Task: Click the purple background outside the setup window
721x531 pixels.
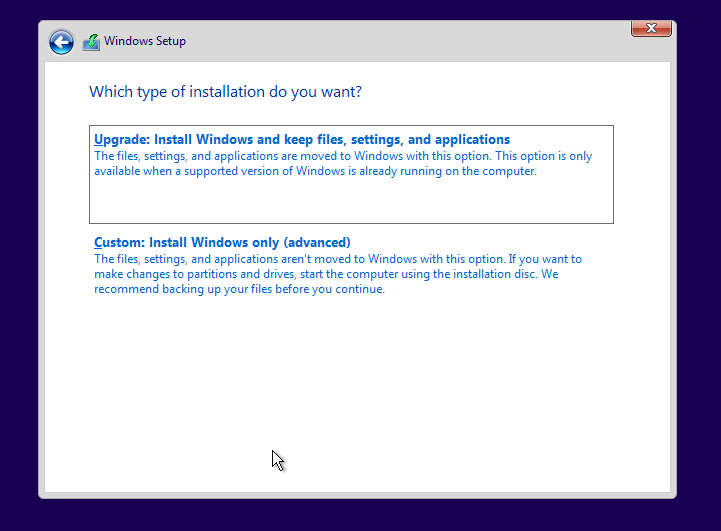Action: (x=18, y=300)
